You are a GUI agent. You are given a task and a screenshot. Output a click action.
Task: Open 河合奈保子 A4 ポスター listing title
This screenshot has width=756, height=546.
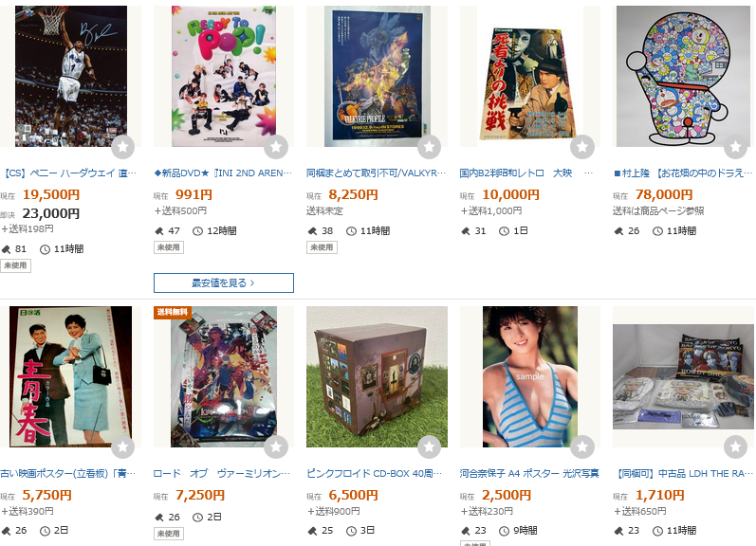pyautogui.click(x=529, y=474)
